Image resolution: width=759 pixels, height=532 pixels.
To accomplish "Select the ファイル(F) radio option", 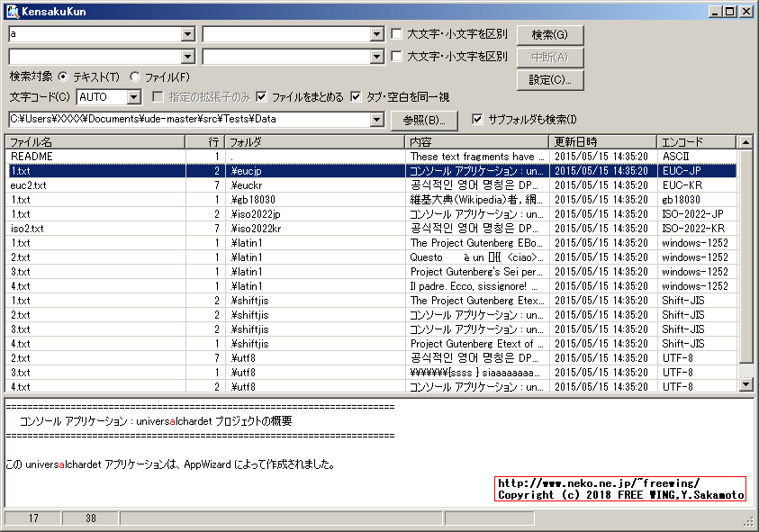I will point(134,77).
